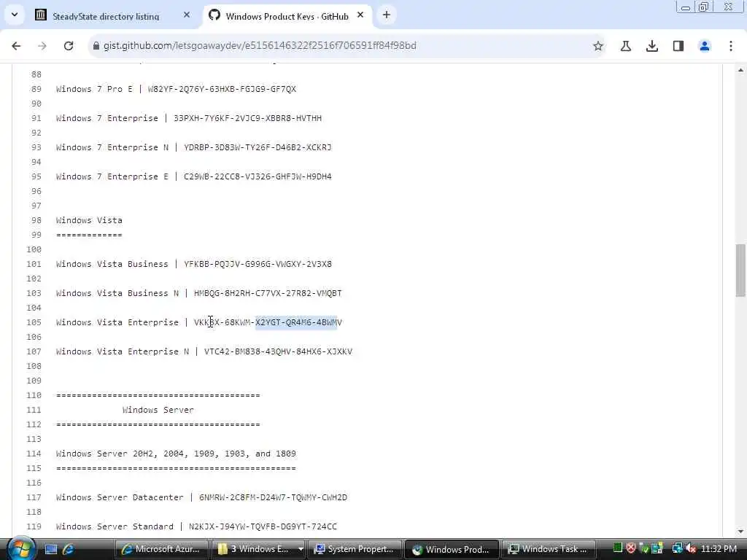This screenshot has width=747, height=560.
Task: Click the Windows 7 Enterprise key 33PXH
Action: pos(247,118)
